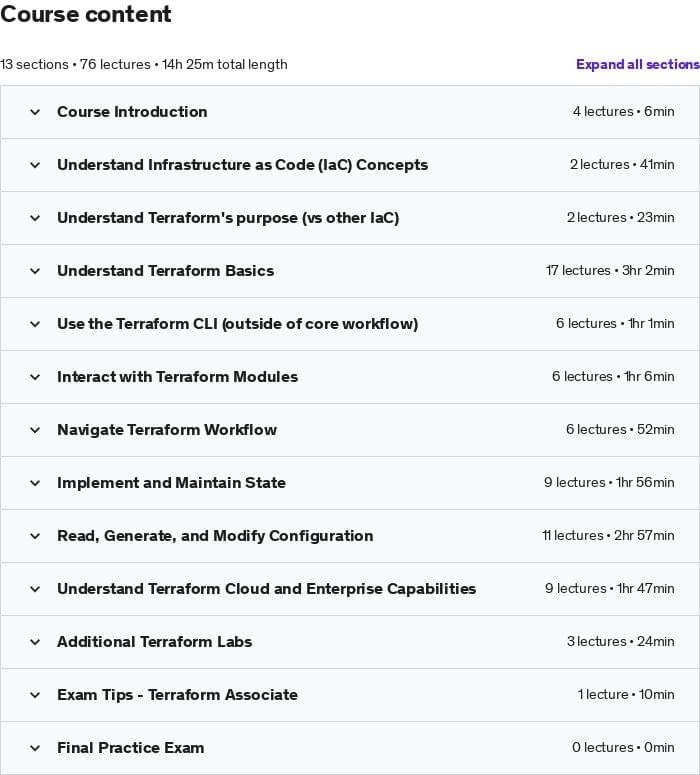
Task: Expand Infrastructure as Code Concepts chevron
Action: pyautogui.click(x=35, y=165)
